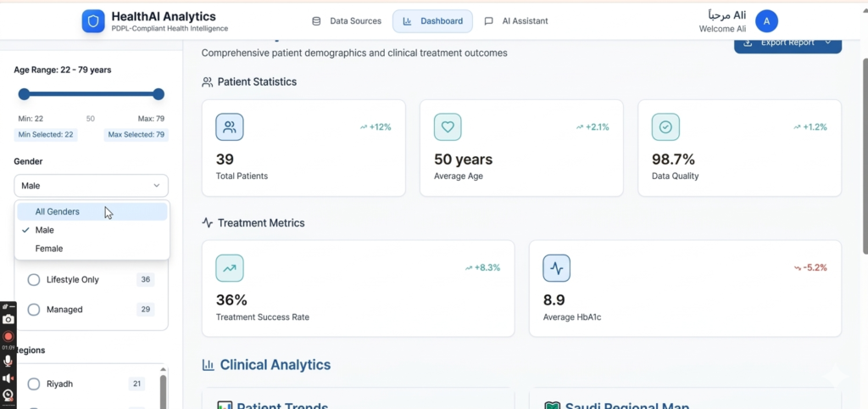Click the Data Quality checkmark icon
This screenshot has height=409, width=868.
point(665,127)
